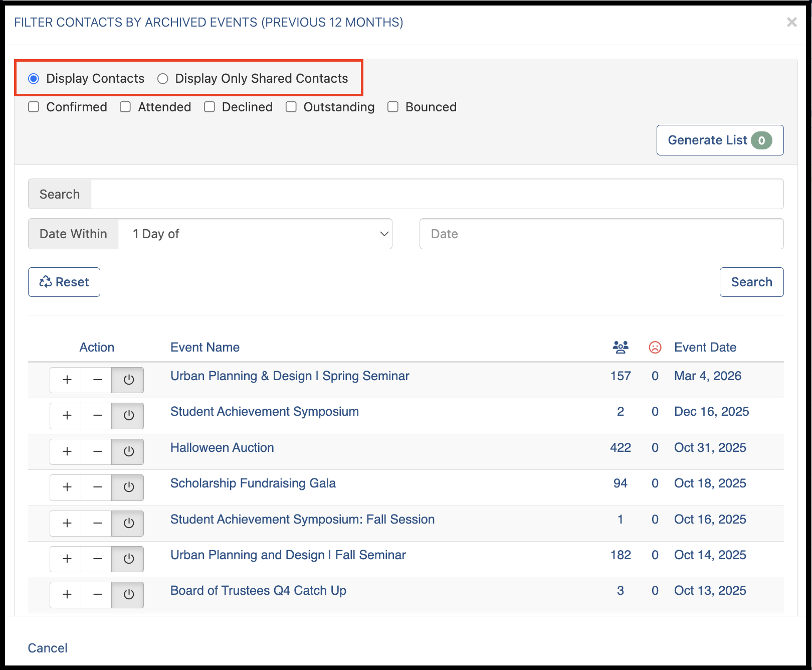The image size is (812, 670).
Task: Cancel the filter dialog
Action: (x=48, y=648)
